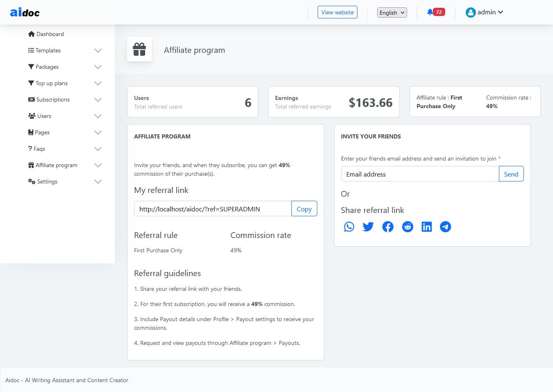Share referral link on Facebook

(388, 227)
